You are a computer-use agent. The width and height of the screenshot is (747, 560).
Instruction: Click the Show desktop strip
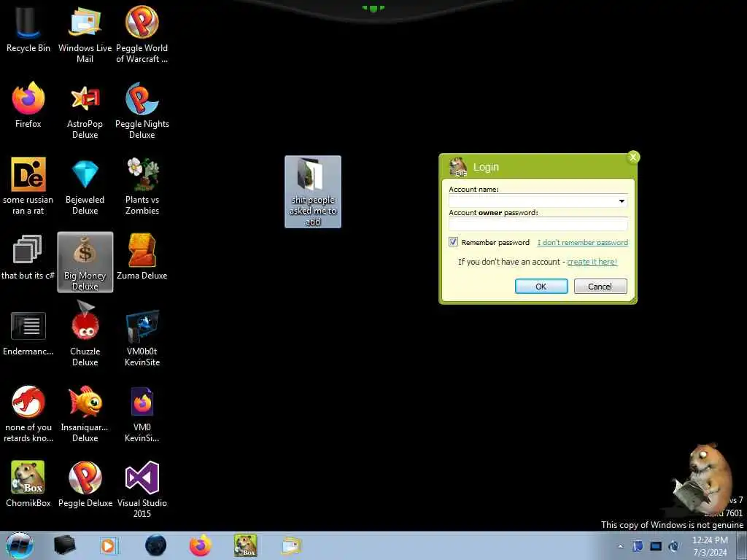[741, 545]
